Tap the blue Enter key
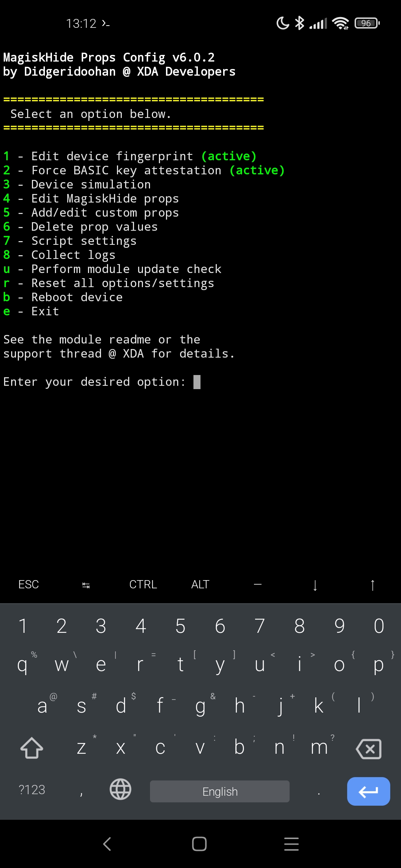The width and height of the screenshot is (401, 868). tap(368, 791)
